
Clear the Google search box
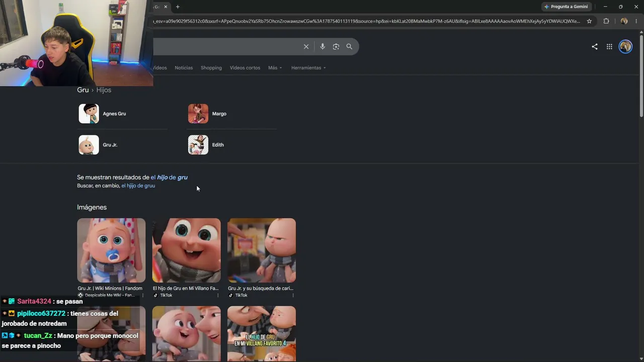tap(306, 46)
